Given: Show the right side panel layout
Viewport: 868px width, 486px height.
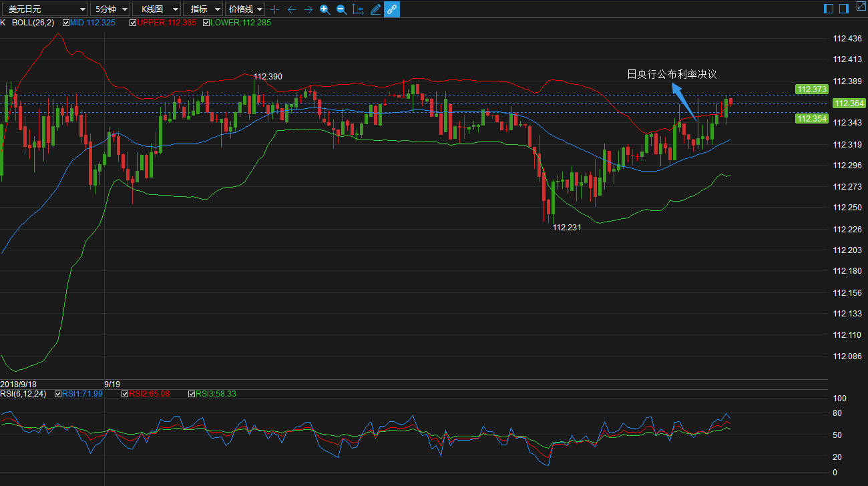Looking at the screenshot, I should (x=844, y=9).
